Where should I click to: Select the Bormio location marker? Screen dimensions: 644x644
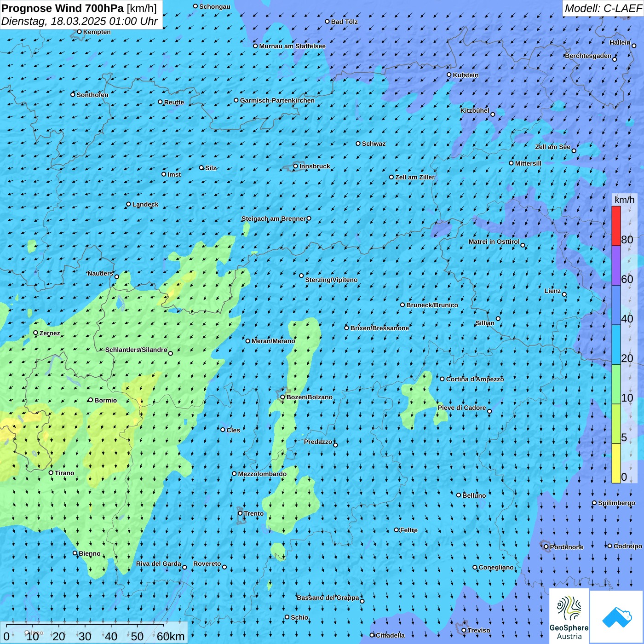[x=91, y=400]
